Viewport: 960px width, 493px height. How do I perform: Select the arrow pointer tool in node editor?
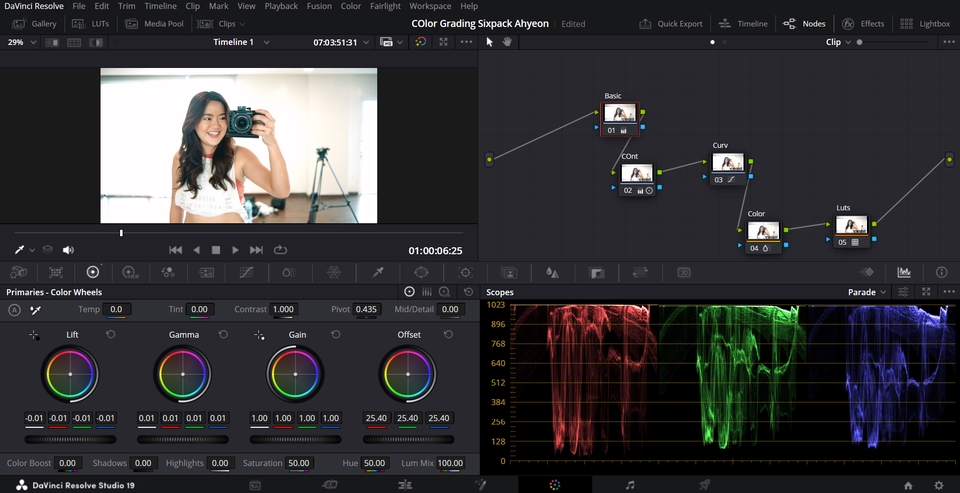point(489,42)
